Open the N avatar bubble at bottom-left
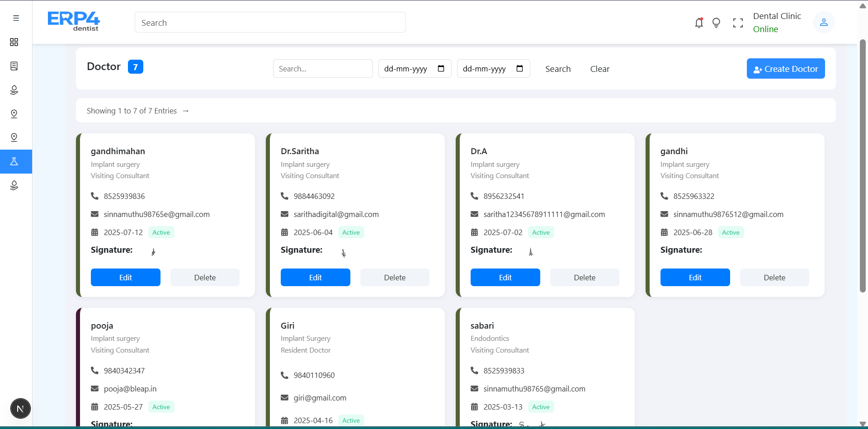868x429 pixels. click(20, 409)
